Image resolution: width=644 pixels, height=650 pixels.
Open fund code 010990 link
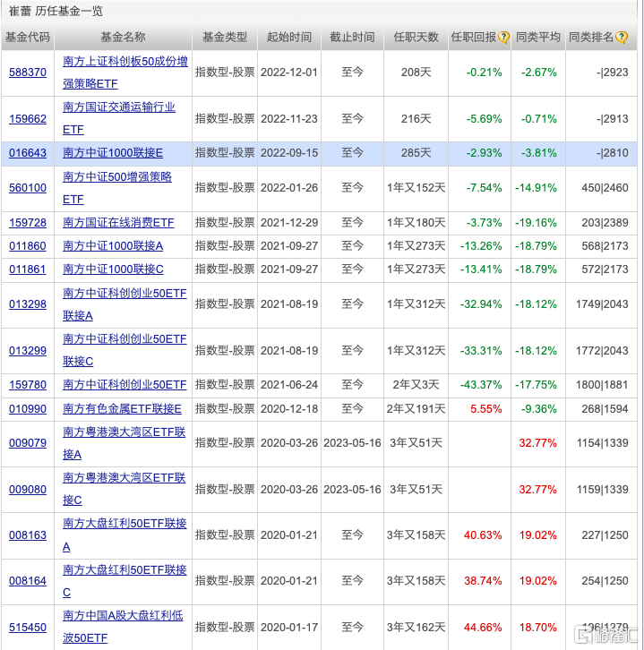click(x=28, y=409)
